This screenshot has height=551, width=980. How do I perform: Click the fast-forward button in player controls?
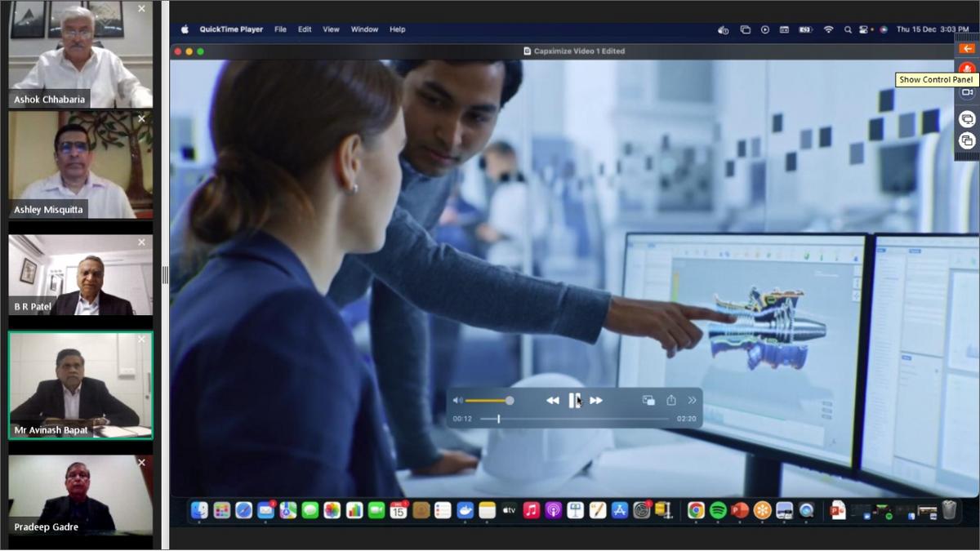tap(596, 400)
